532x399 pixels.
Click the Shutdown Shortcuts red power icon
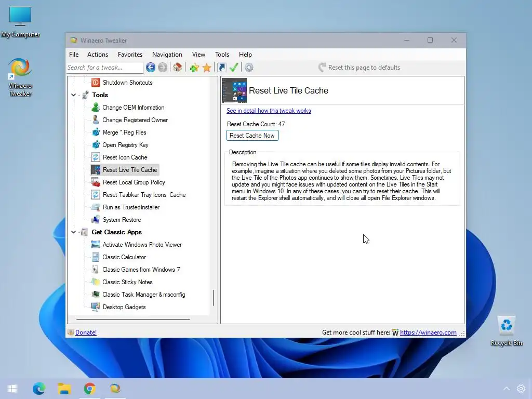pos(96,83)
